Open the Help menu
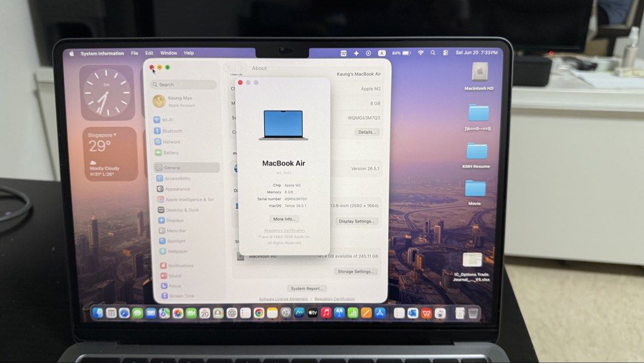This screenshot has width=644, height=363. pos(189,53)
